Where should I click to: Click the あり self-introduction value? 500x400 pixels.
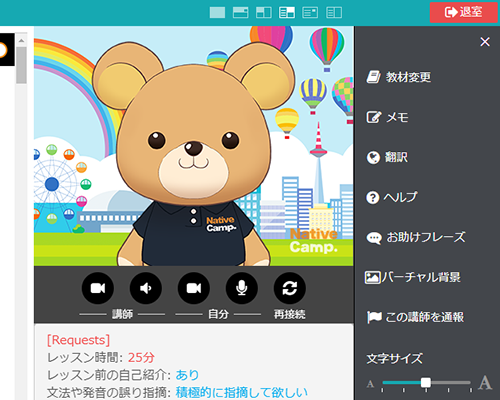coord(187,375)
